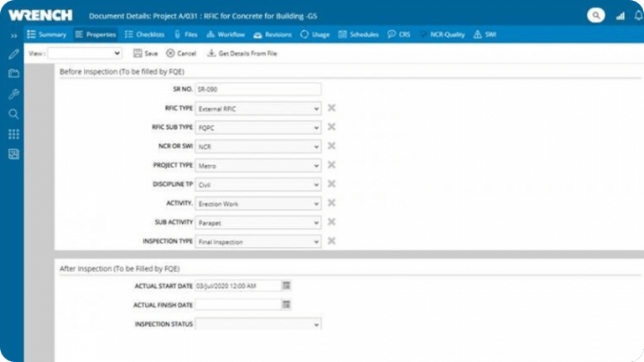Go to the Files tab
Image resolution: width=644 pixels, height=362 pixels.
point(186,34)
